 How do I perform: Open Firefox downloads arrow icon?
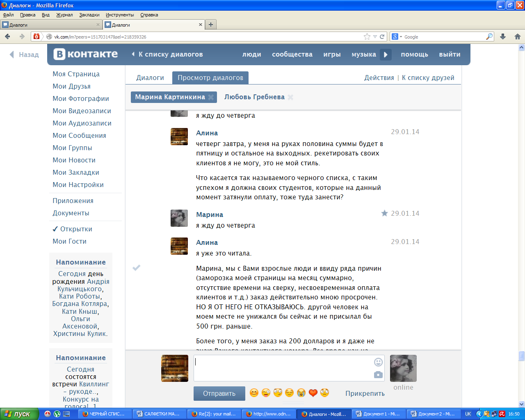pos(503,37)
